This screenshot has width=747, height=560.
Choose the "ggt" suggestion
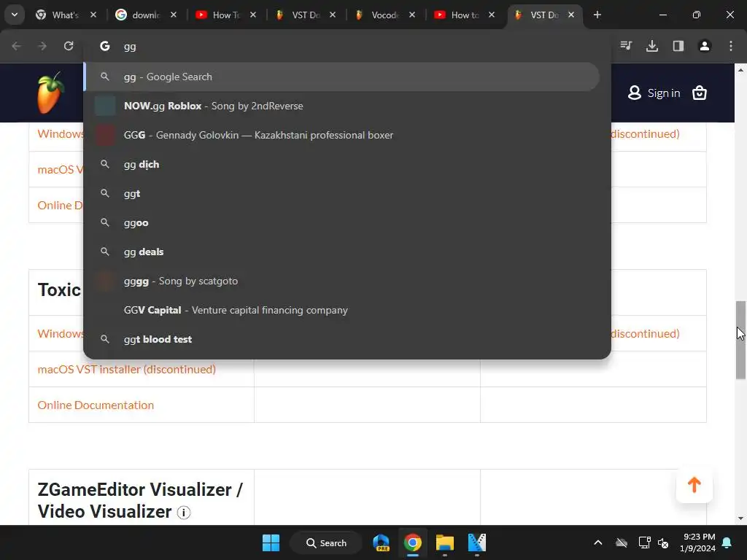341,193
